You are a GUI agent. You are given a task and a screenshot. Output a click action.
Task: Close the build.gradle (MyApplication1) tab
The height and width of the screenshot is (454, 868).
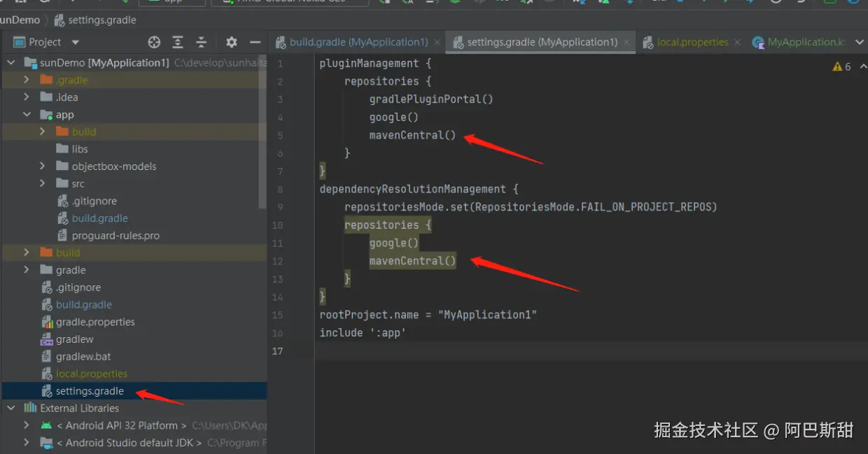tap(437, 43)
